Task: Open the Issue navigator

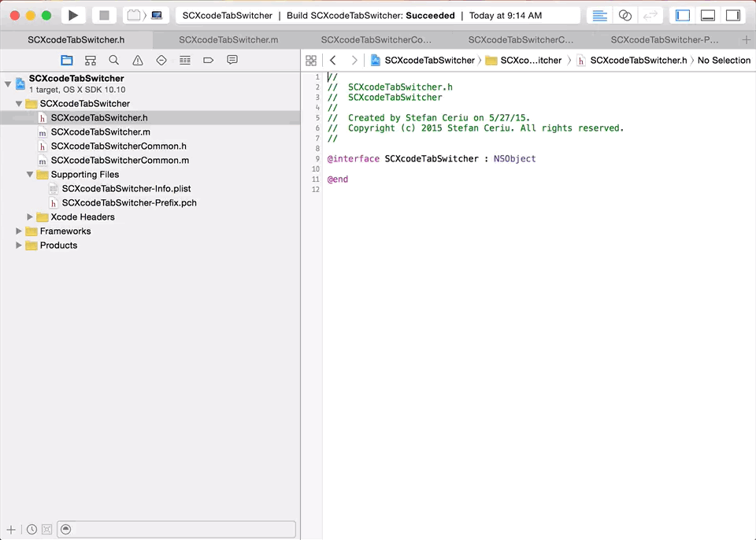Action: click(137, 61)
